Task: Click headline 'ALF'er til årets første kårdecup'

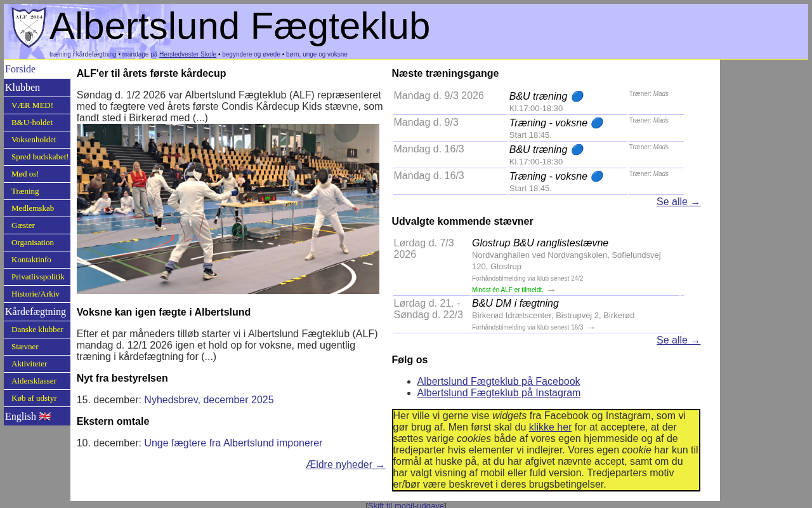Action: coord(152,74)
